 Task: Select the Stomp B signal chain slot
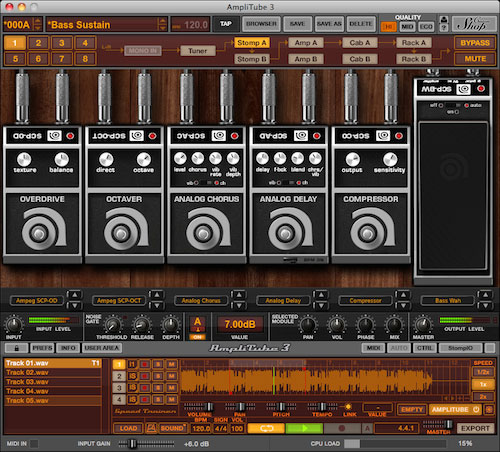click(252, 59)
